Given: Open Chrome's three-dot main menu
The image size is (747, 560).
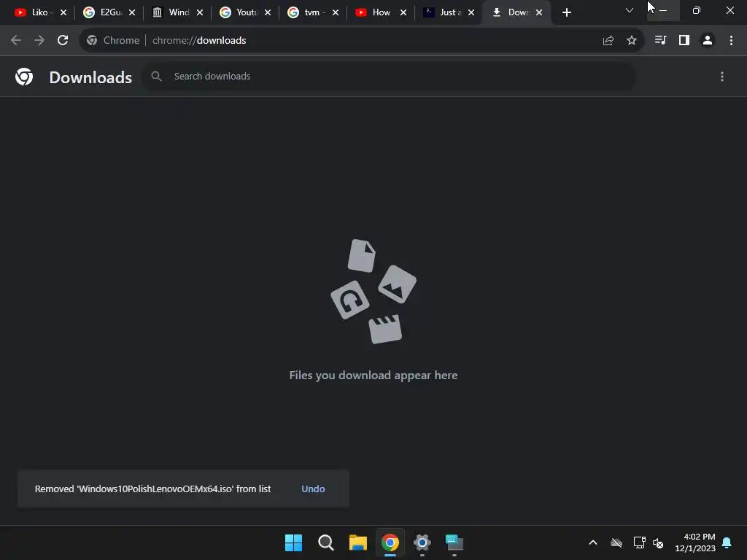Looking at the screenshot, I should 731,41.
